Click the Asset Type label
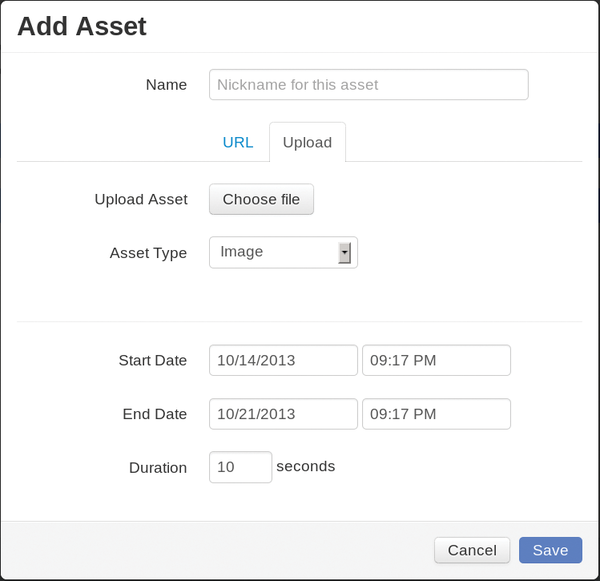 148,253
